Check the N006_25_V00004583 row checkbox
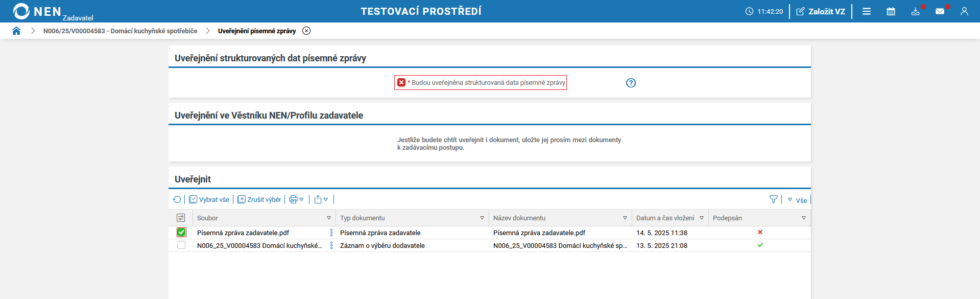This screenshot has height=299, width=980. tap(181, 245)
